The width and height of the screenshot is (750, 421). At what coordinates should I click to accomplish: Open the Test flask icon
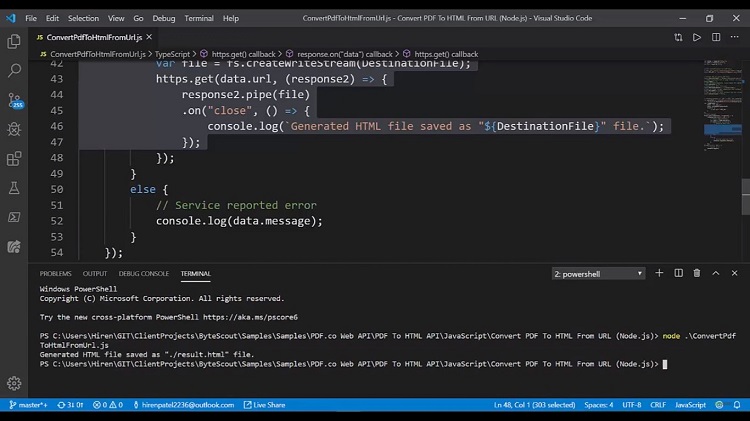point(14,188)
